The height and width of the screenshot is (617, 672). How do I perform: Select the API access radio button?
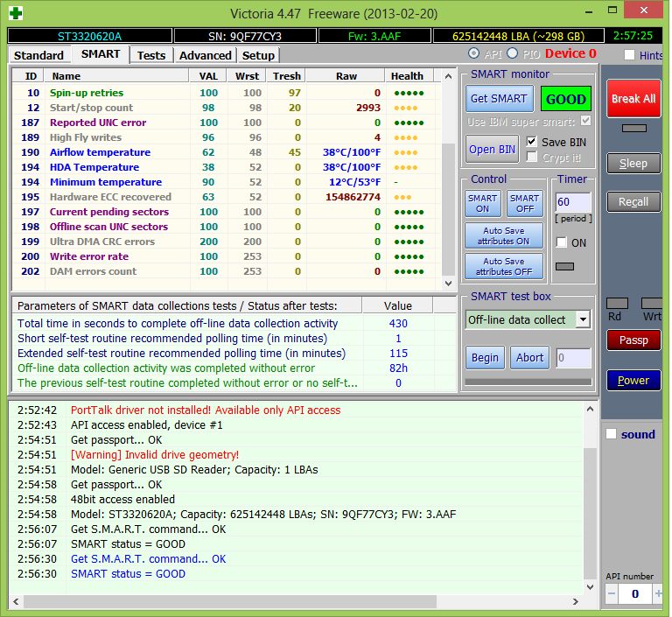point(473,53)
